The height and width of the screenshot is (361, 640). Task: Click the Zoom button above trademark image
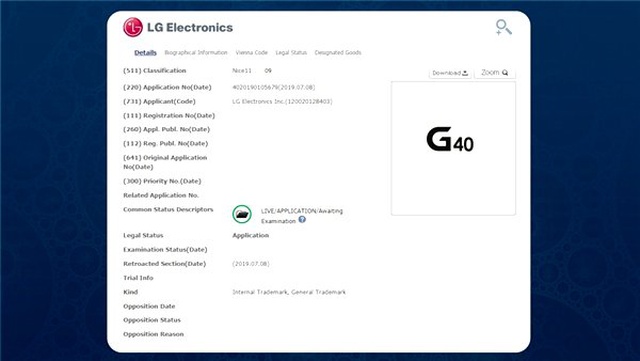tap(495, 73)
